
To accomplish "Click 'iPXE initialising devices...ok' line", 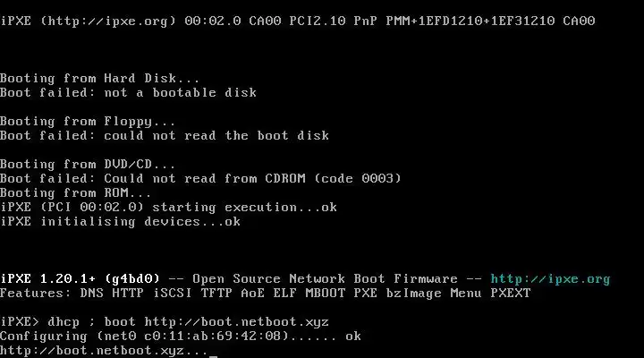I will pyautogui.click(x=120, y=222).
